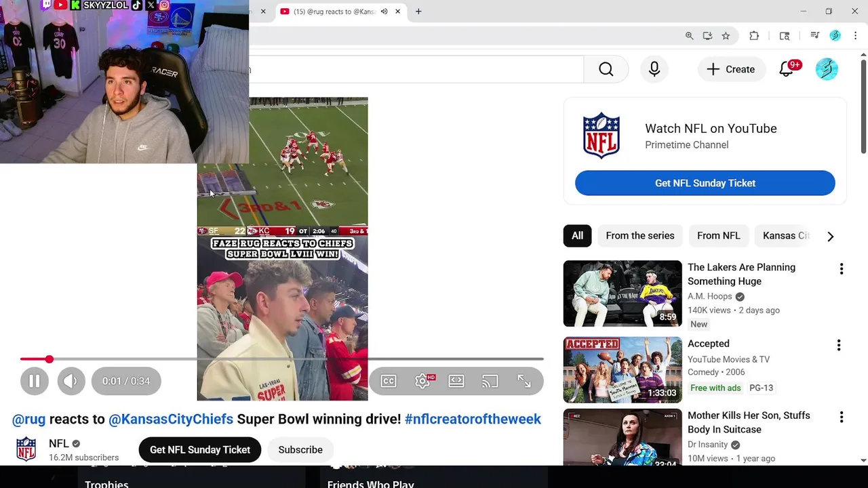The width and height of the screenshot is (868, 488).
Task: Open the browser extensions puzzle icon
Action: 754,36
